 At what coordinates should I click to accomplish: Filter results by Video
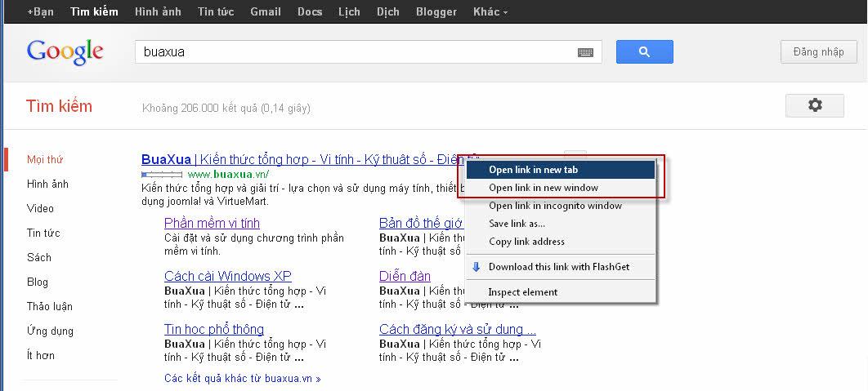tap(40, 208)
